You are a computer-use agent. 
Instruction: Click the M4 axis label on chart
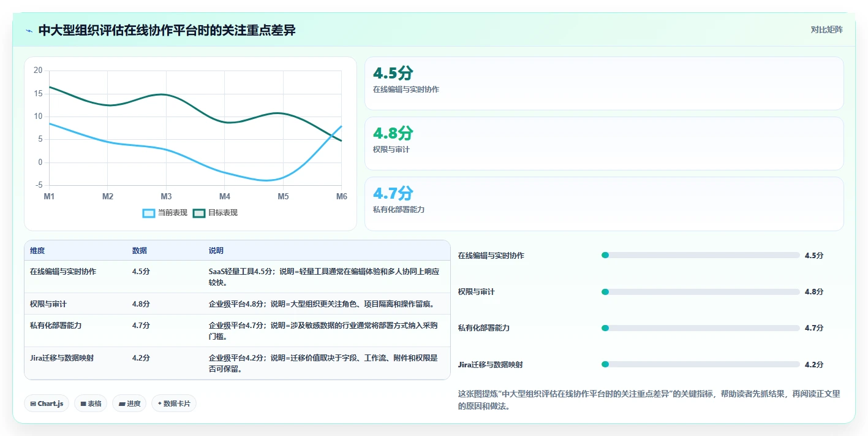tap(225, 196)
